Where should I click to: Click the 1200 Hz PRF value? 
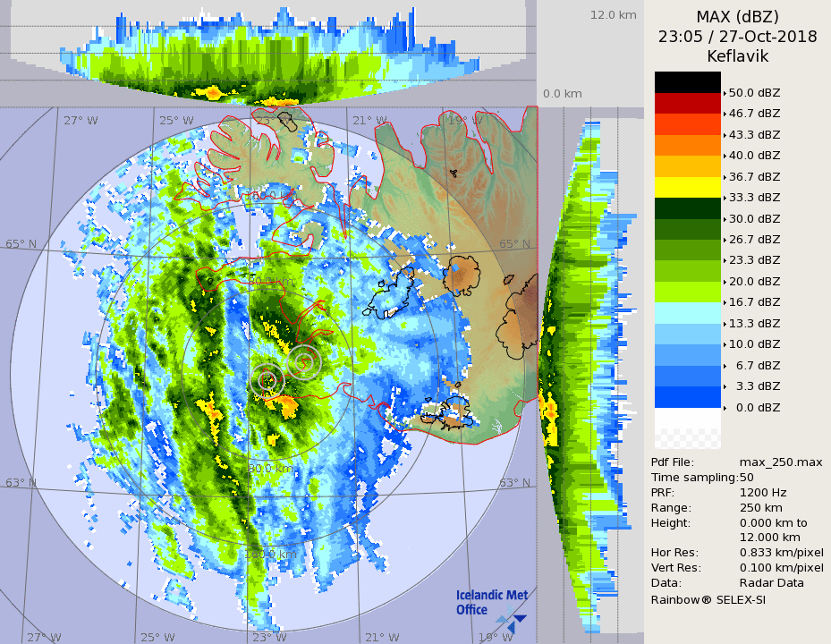click(763, 493)
